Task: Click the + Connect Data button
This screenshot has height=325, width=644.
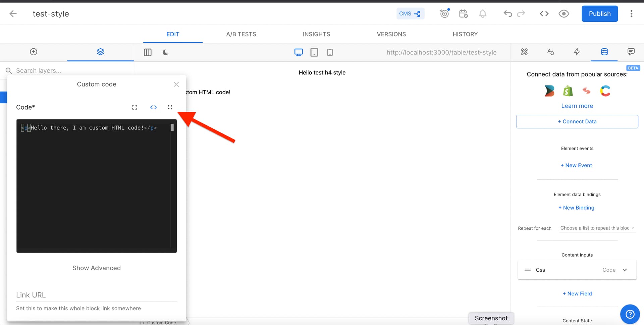Action: click(x=577, y=122)
